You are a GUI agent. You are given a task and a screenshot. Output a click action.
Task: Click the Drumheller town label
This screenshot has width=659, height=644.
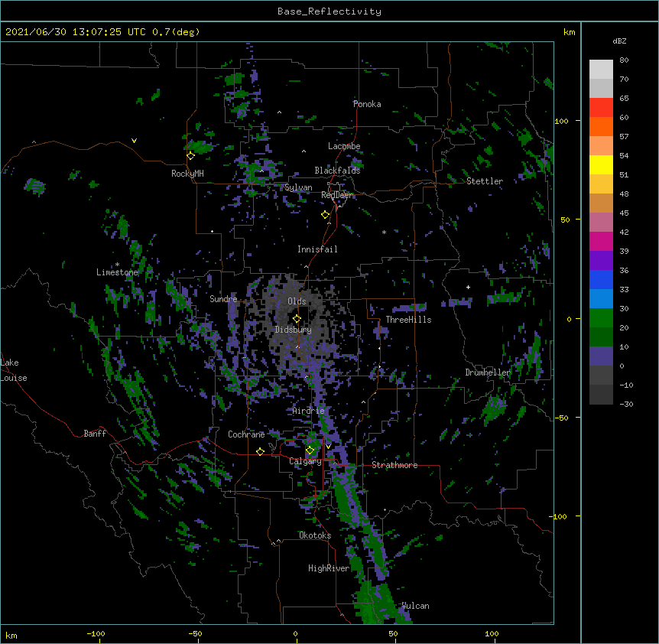click(488, 372)
